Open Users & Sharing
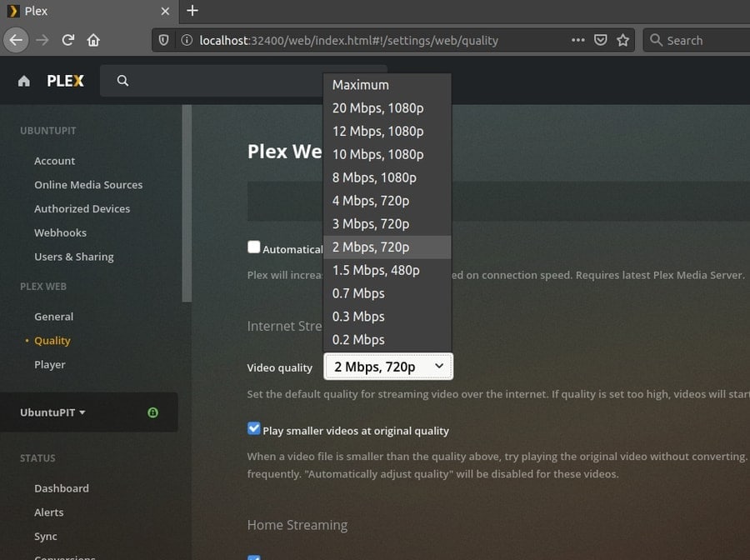This screenshot has width=750, height=560. coord(74,257)
